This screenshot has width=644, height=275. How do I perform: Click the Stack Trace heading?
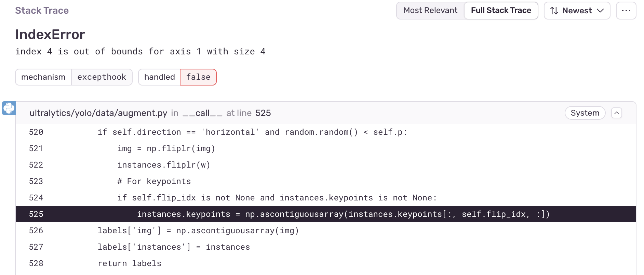(x=42, y=10)
